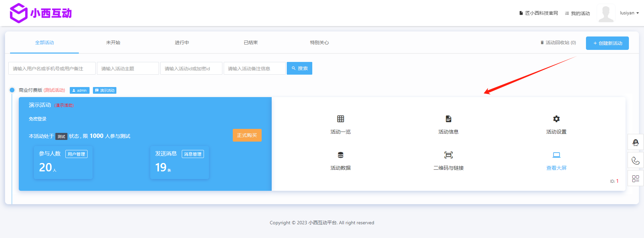644x238 pixels.
Task: Switch to 已结束 tab
Action: pos(251,43)
